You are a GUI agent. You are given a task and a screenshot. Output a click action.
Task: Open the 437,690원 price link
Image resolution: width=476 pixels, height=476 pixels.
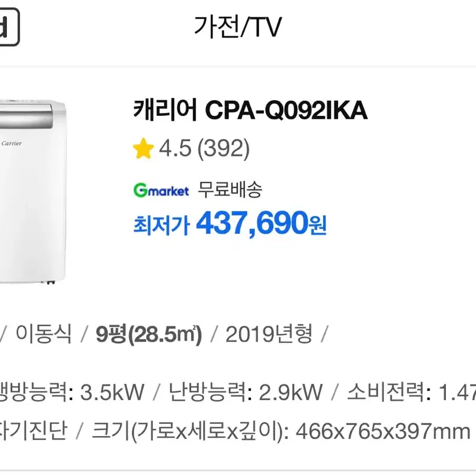click(261, 223)
